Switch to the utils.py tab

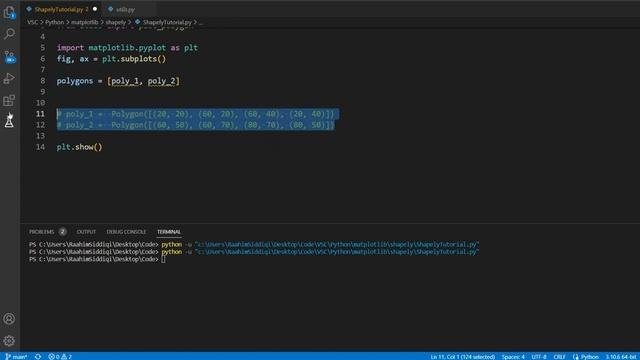click(125, 9)
